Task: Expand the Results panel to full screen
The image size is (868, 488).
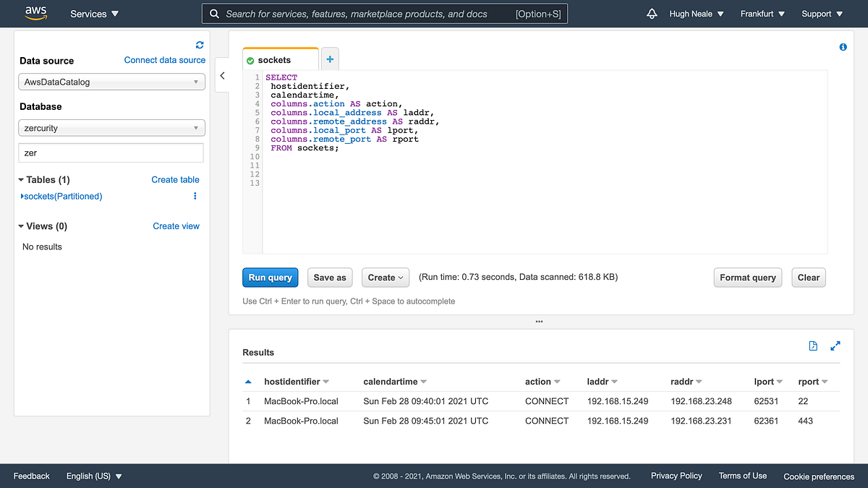Action: [835, 346]
